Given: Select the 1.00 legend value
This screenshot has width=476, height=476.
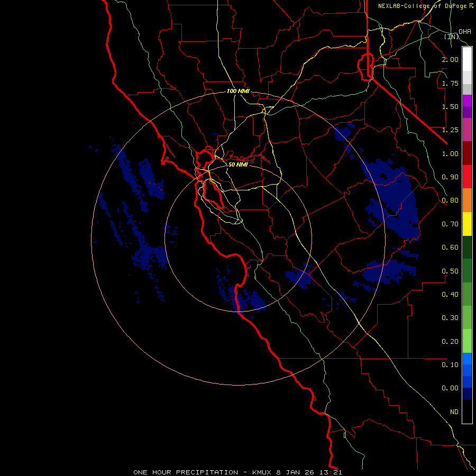Looking at the screenshot, I should 450,153.
